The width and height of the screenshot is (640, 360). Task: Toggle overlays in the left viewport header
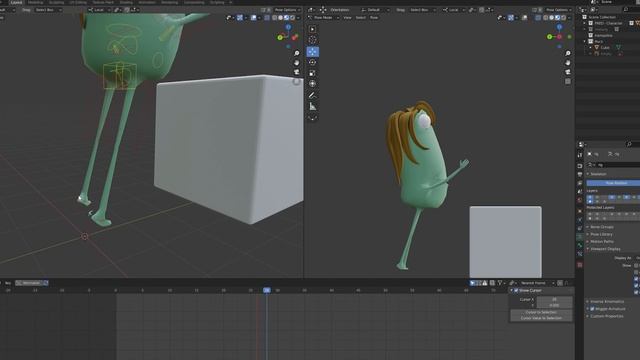[254, 18]
